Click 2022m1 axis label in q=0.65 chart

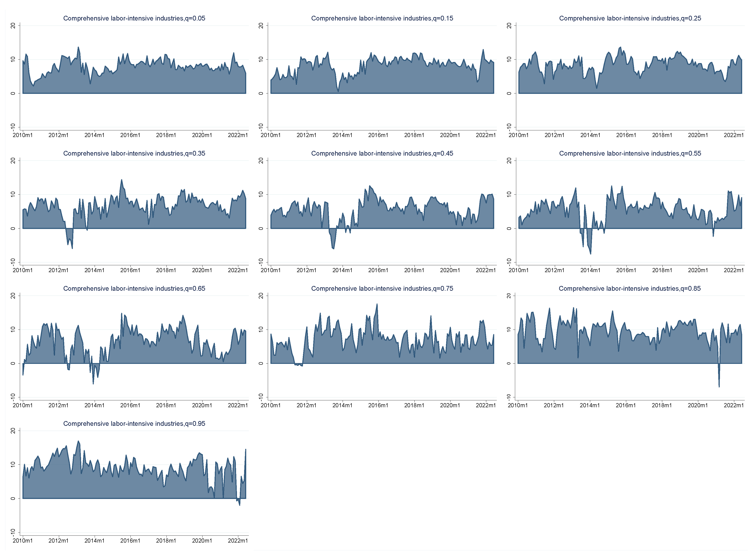[238, 405]
